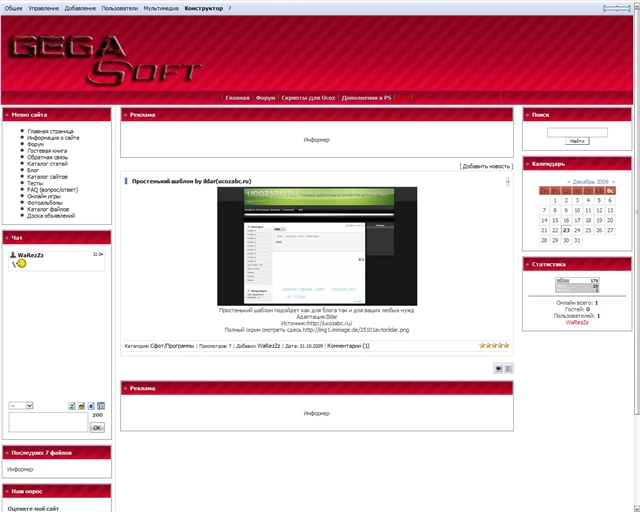Open the Форум link in navigation bar
Screen dimensions: 640x512
tap(265, 98)
